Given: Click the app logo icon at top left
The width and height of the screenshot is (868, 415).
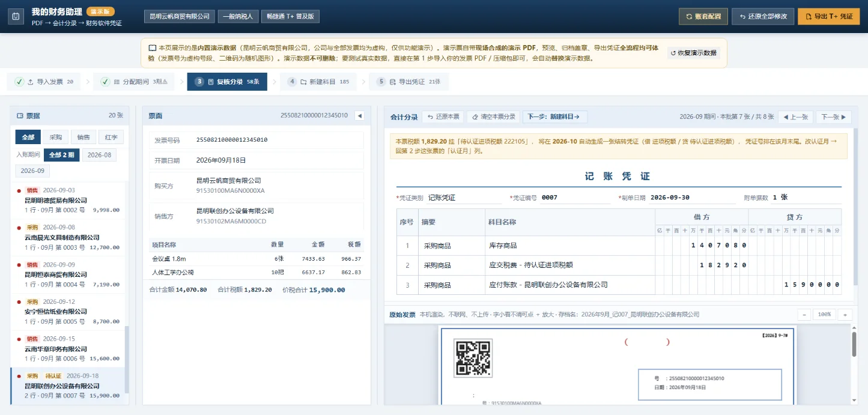Looking at the screenshot, I should click(x=16, y=16).
